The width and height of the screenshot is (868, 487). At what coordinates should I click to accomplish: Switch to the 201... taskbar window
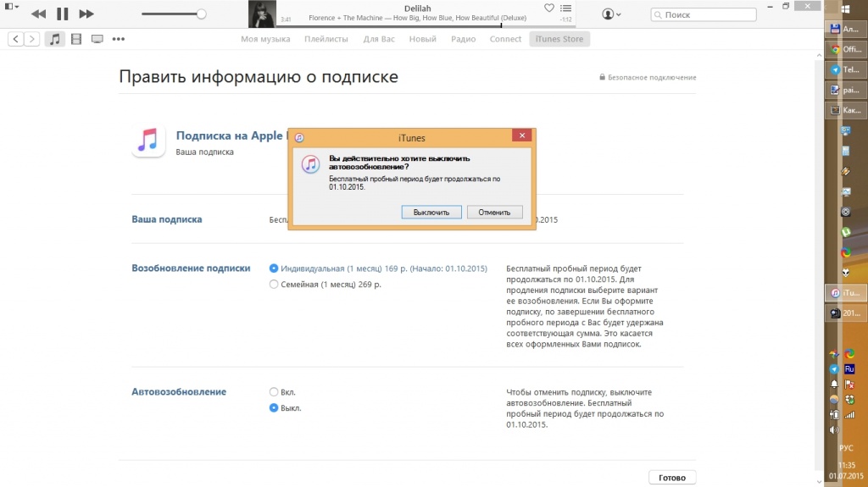846,313
